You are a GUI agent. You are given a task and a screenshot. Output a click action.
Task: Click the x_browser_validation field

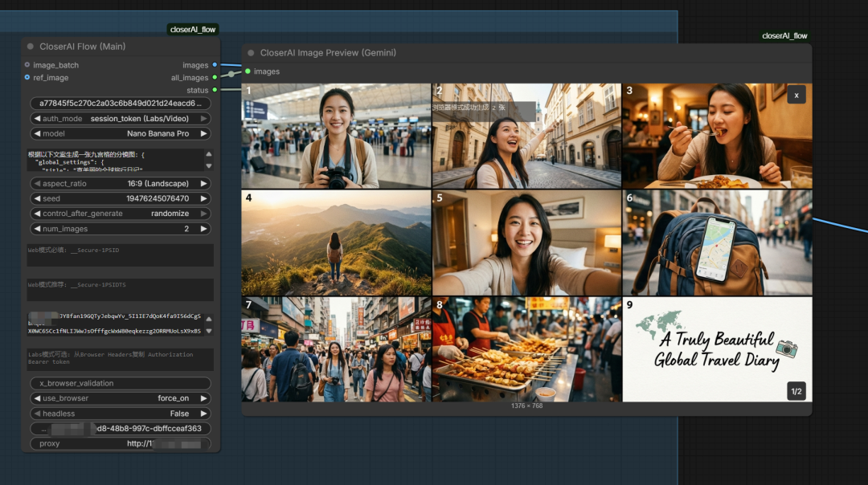coord(120,383)
